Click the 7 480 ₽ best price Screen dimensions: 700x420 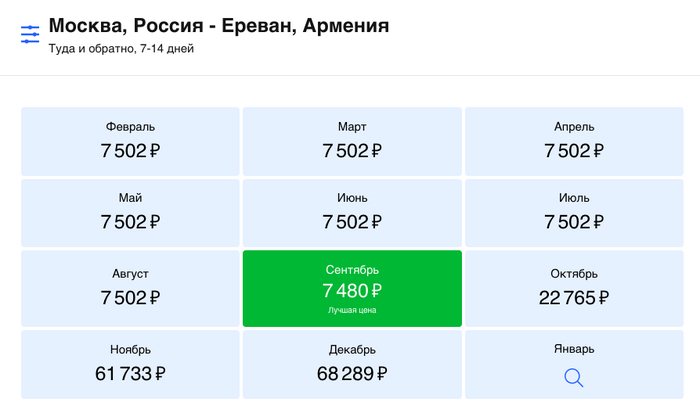(x=352, y=291)
